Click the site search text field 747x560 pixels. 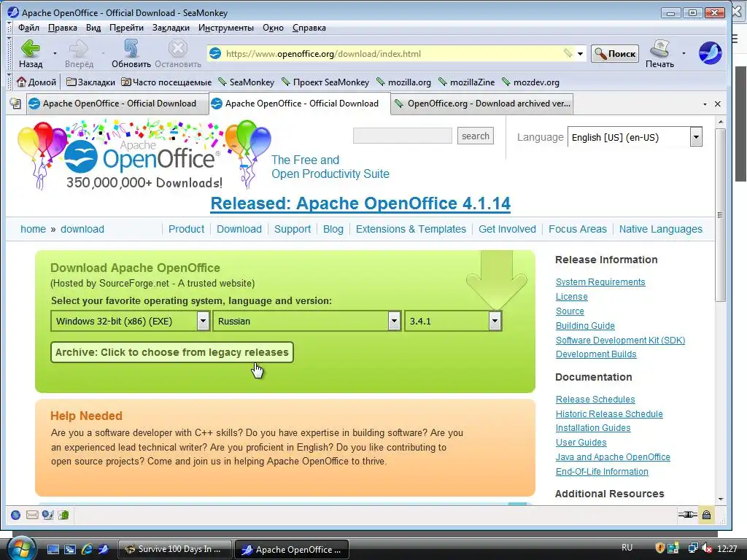pyautogui.click(x=403, y=136)
